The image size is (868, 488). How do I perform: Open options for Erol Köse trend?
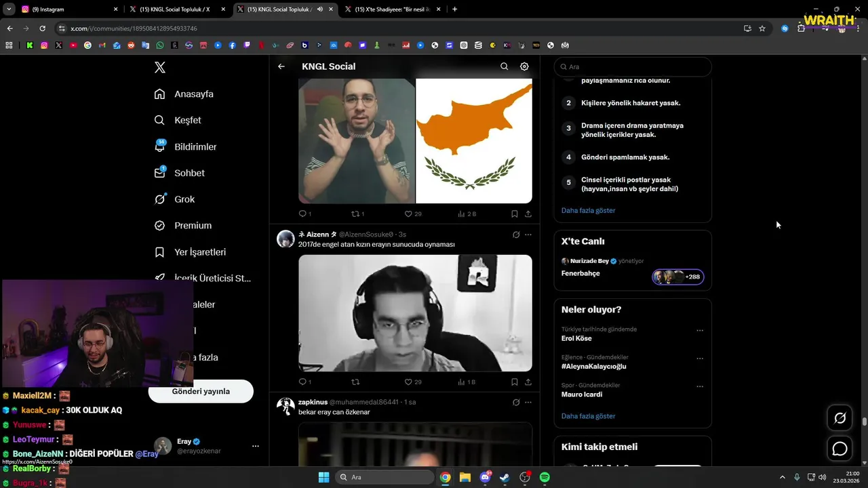pos(700,331)
